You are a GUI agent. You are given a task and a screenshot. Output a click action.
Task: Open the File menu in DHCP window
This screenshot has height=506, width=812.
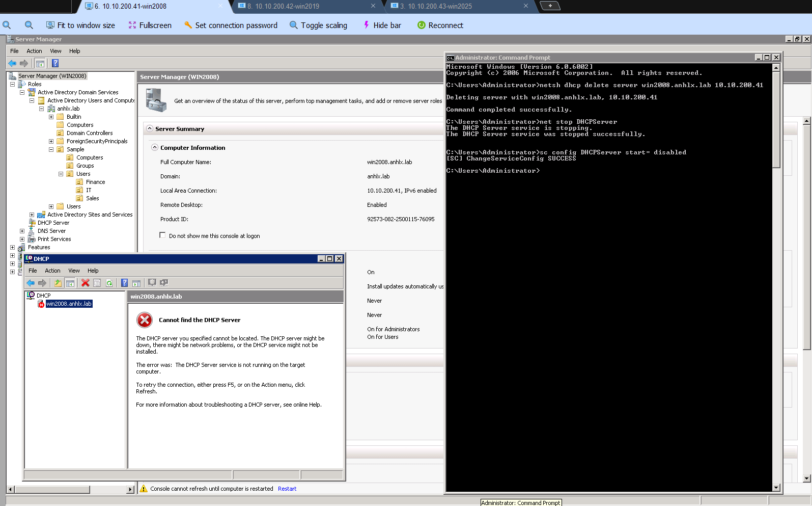pos(33,271)
